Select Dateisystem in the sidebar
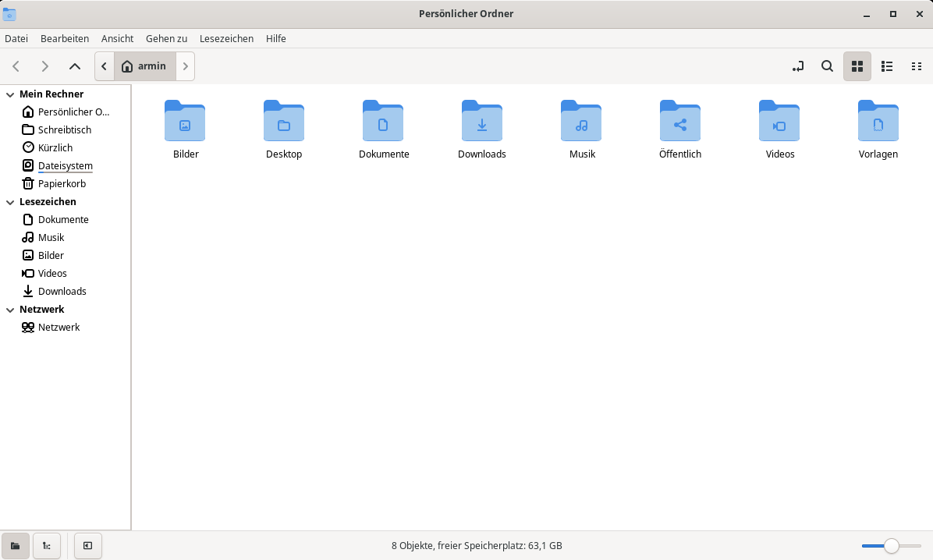Image resolution: width=933 pixels, height=560 pixels. (65, 166)
